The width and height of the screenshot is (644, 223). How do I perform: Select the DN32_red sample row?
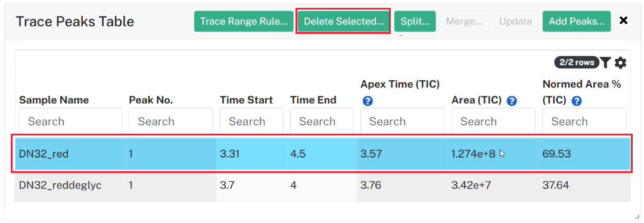coord(323,154)
